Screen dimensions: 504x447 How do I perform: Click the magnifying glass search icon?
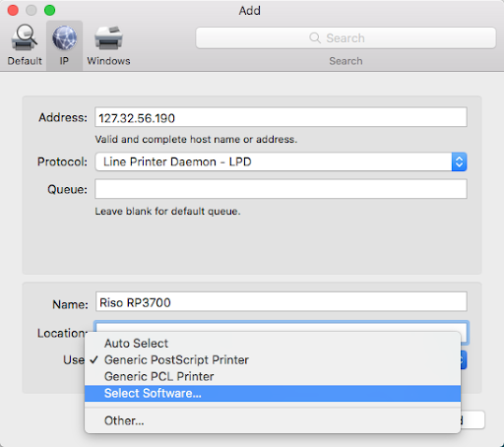(x=315, y=37)
